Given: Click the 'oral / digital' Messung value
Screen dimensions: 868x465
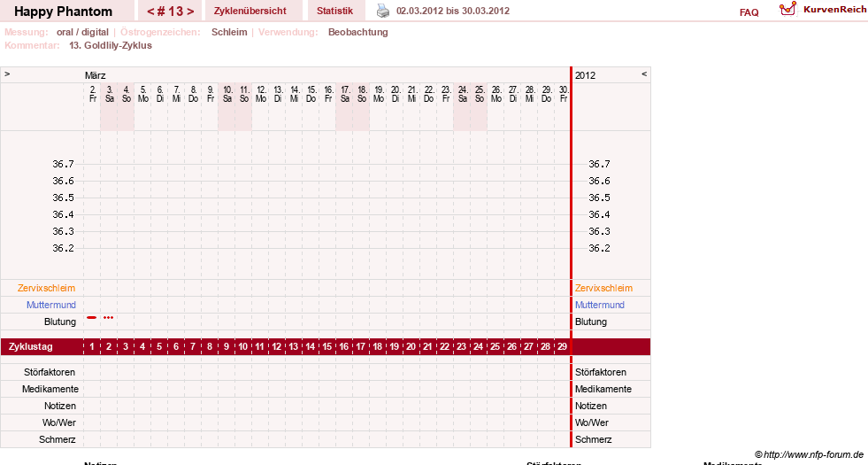Looking at the screenshot, I should click(x=82, y=32).
